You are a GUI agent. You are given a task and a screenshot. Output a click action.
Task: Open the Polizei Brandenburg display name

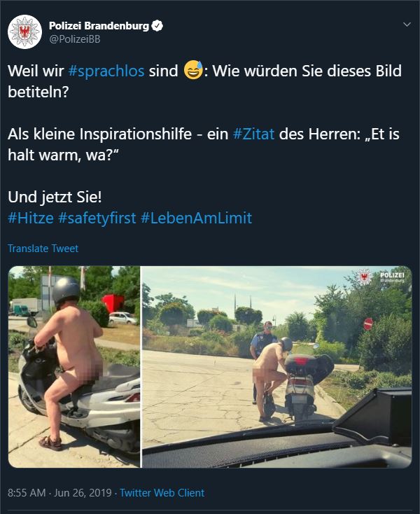click(99, 26)
